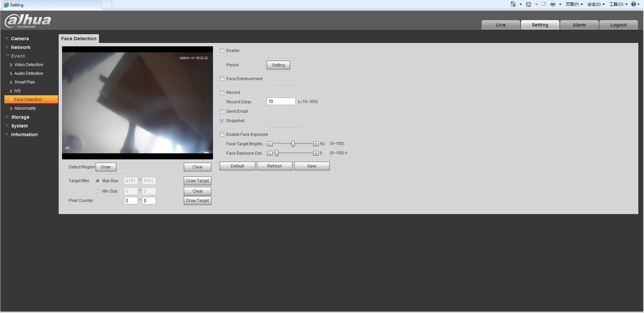Decrease Face Exposure Detection with minus button
The image size is (644, 313).
pyautogui.click(x=270, y=153)
